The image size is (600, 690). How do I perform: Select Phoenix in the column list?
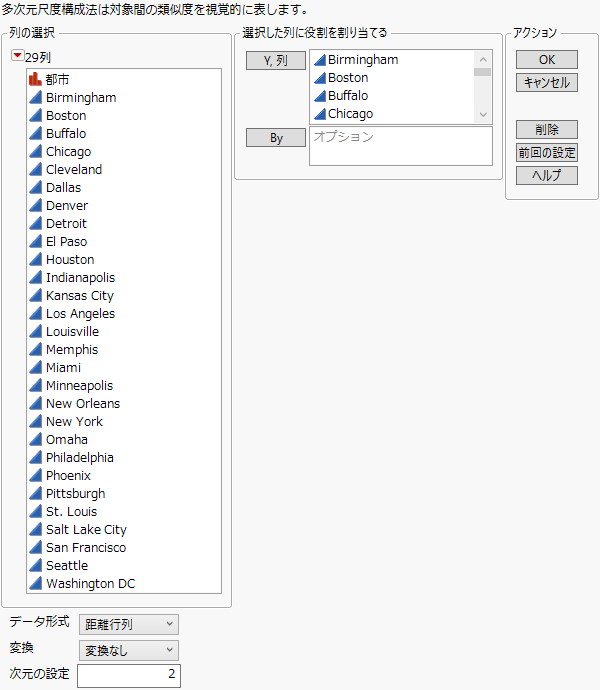pyautogui.click(x=68, y=476)
